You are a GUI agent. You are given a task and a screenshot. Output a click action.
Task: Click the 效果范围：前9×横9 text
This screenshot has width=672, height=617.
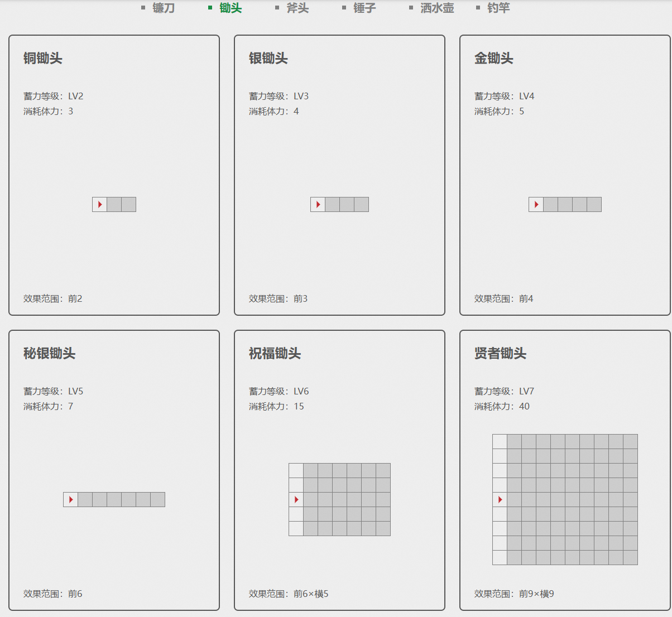click(514, 594)
